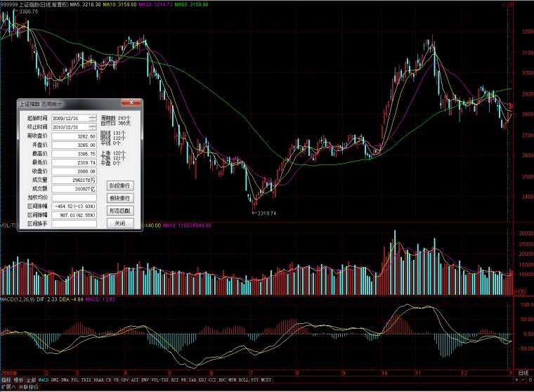Click the 3306.75 high price marker
The width and height of the screenshot is (534, 392).
(28, 11)
